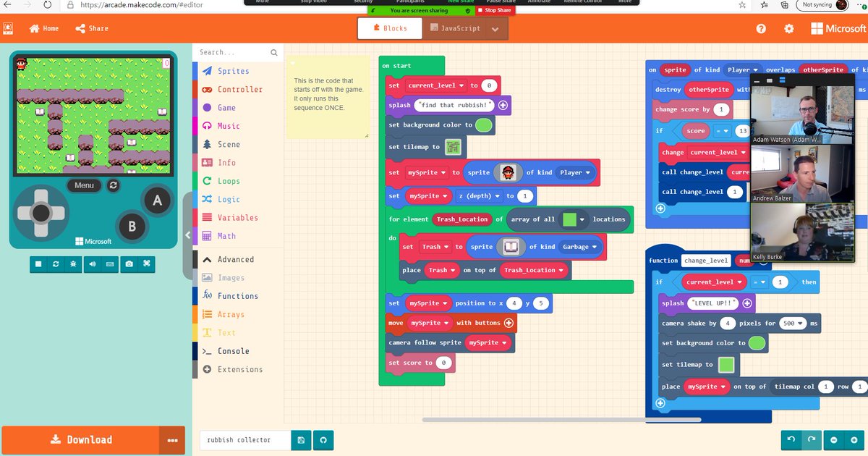Open the Music toolbox category
Viewport: 868px width, 456px height.
click(x=229, y=126)
